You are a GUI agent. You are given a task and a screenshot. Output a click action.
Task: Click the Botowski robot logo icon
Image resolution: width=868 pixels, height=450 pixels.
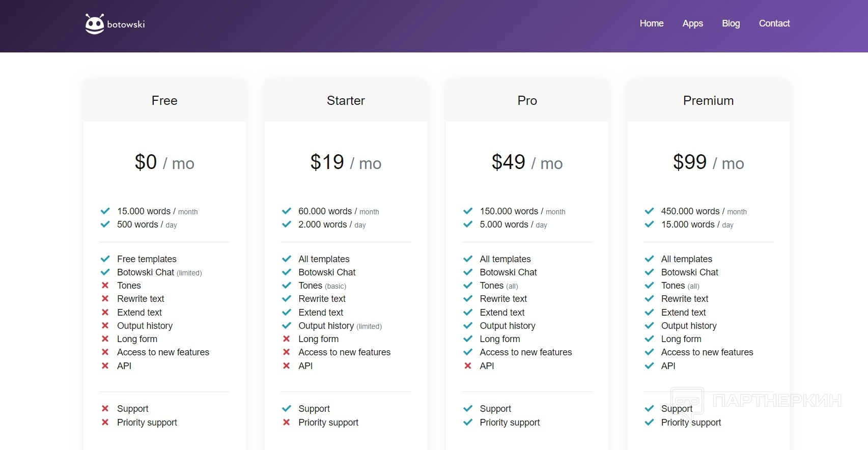tap(95, 24)
